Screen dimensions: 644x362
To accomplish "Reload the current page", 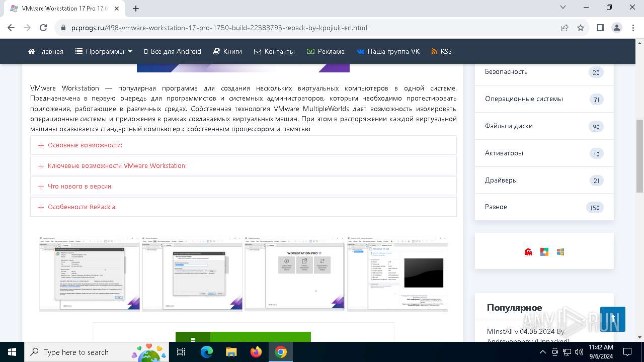I will point(43,28).
